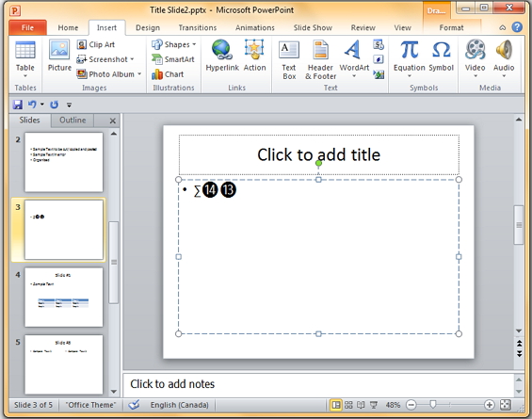Switch to the Transitions tab
The width and height of the screenshot is (532, 419).
point(198,28)
